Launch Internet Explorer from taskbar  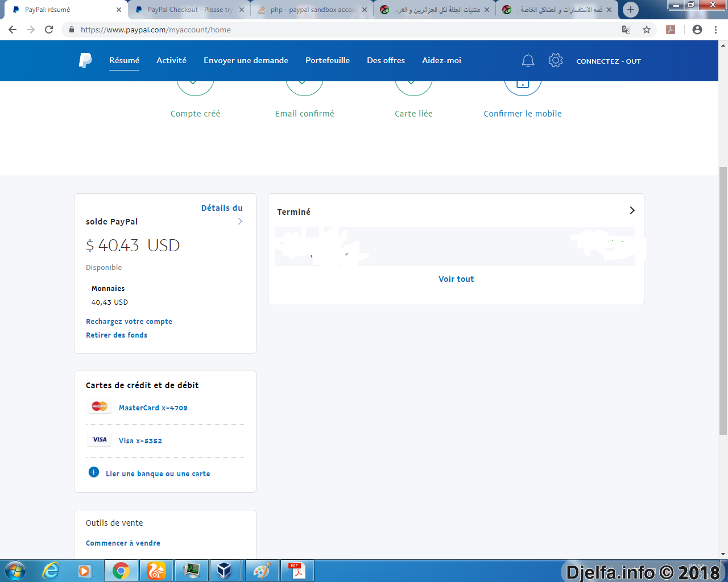tap(51, 571)
